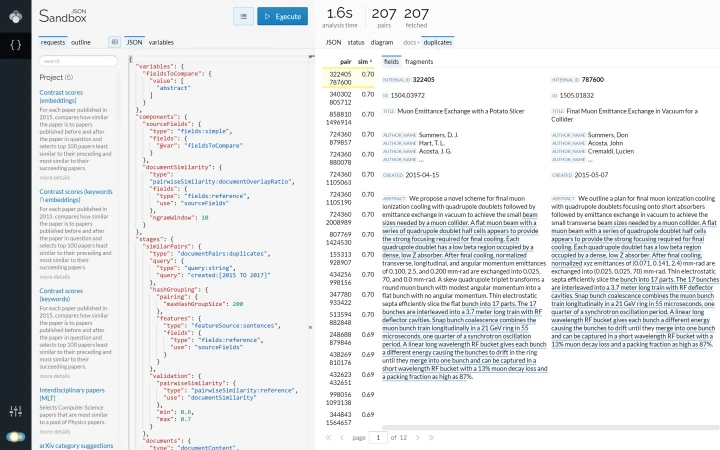This screenshot has height=450, width=720.
Task: Go to next results page
Action: point(417,438)
